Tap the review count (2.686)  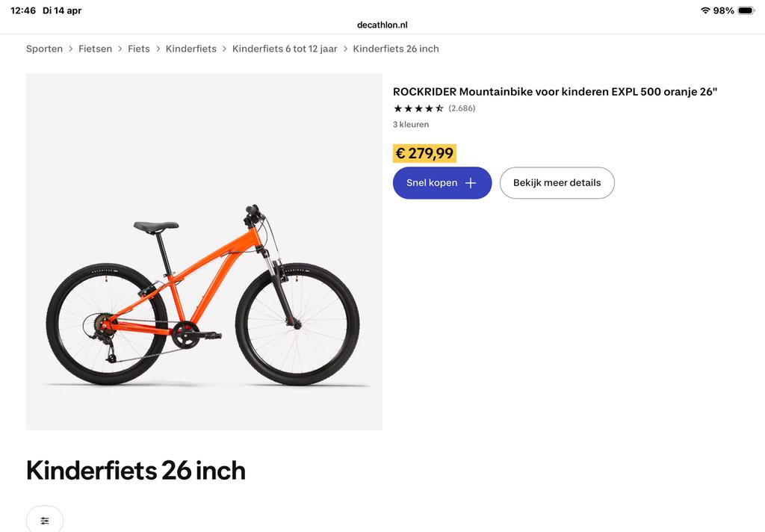[x=462, y=108]
